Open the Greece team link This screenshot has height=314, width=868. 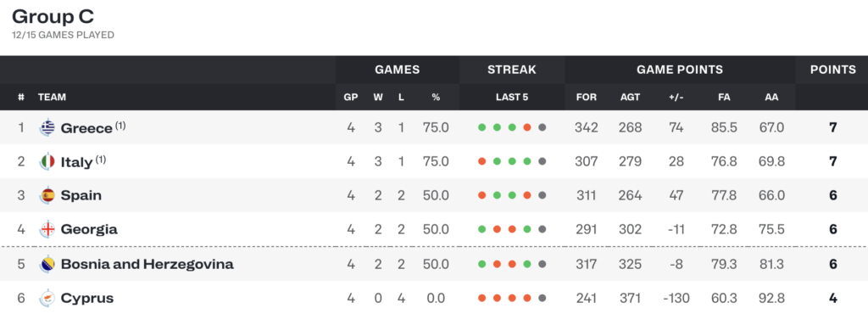86,128
